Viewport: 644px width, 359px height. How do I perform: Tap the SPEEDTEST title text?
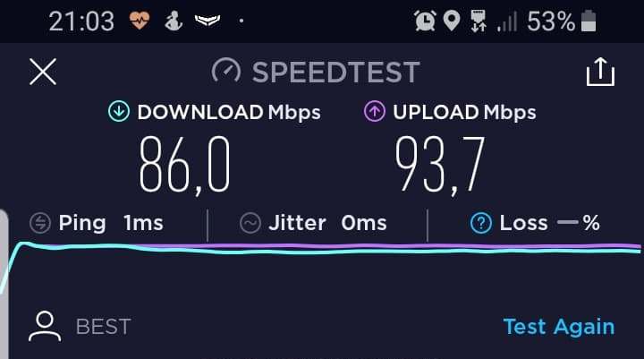[x=336, y=72]
